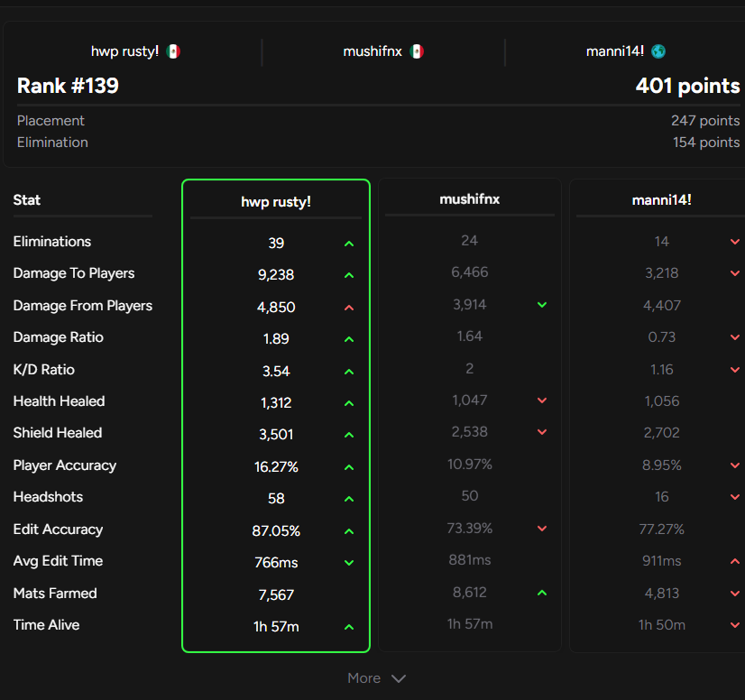The width and height of the screenshot is (745, 700).
Task: Expand the More section chevron
Action: pos(398,678)
